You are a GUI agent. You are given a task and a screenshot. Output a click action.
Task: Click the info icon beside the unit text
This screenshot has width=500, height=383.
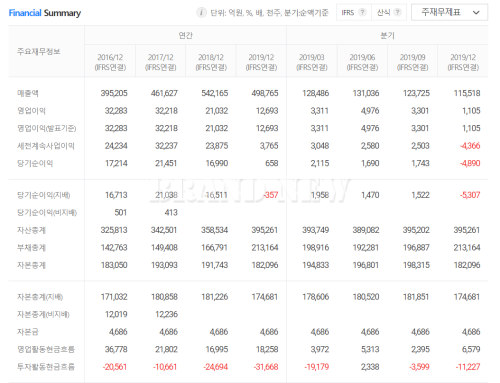[x=201, y=13]
